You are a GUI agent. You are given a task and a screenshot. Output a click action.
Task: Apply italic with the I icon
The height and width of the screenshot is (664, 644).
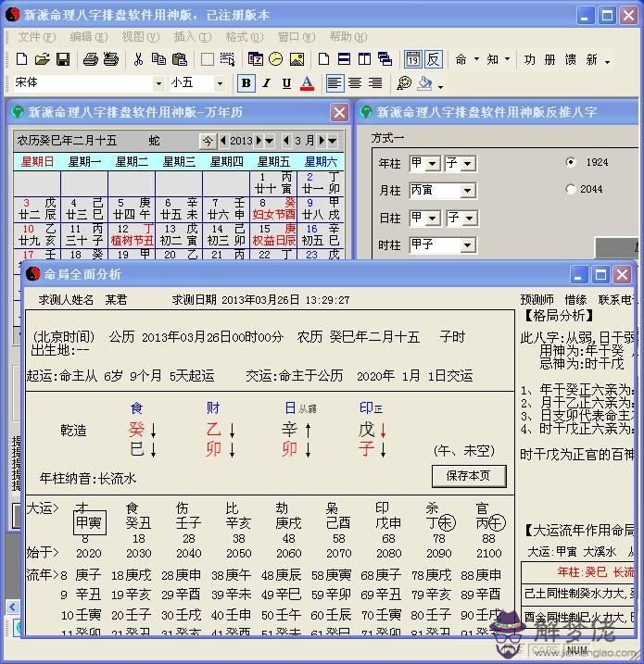[x=266, y=83]
